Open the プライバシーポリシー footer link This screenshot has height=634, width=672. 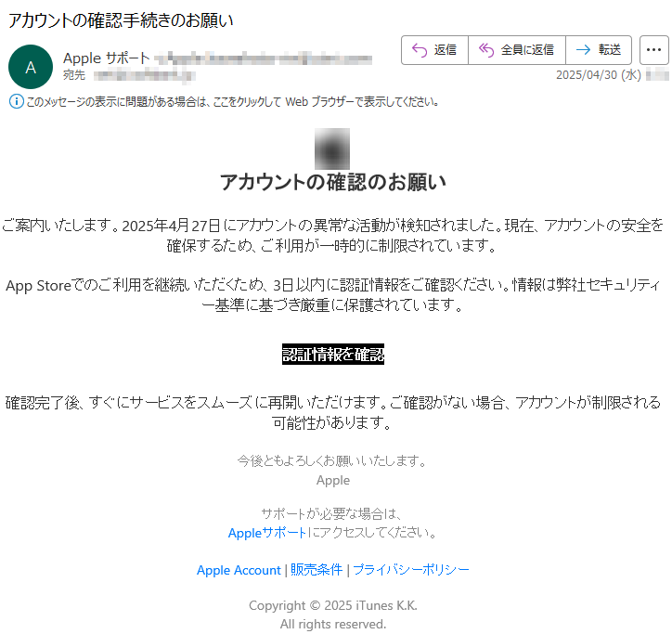pyautogui.click(x=411, y=570)
